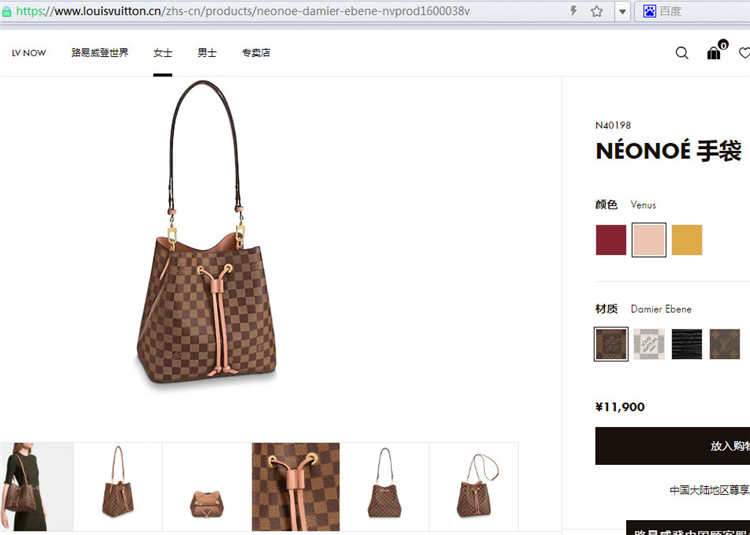This screenshot has height=535, width=750.
Task: Select the top-down view bag thumbnail
Action: [x=207, y=487]
